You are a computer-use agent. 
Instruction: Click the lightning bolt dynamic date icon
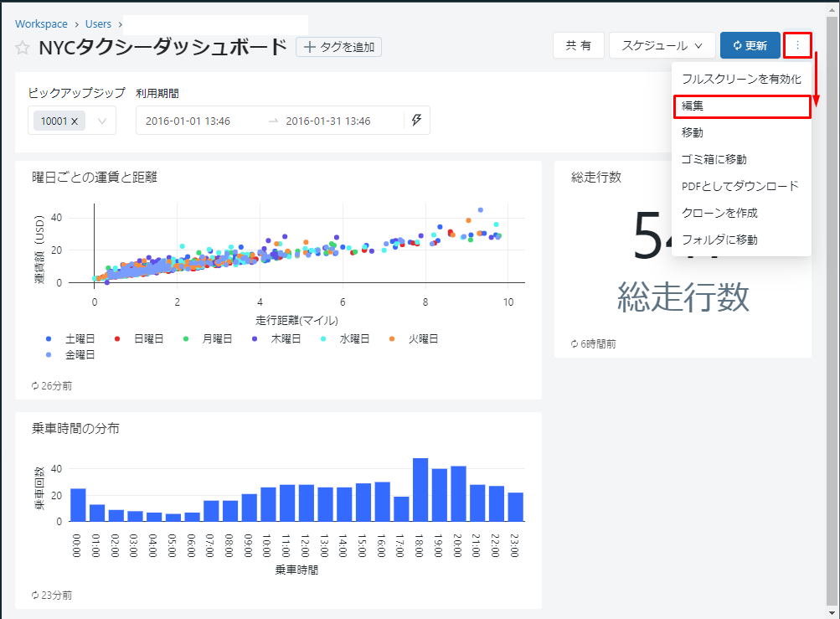pos(416,121)
